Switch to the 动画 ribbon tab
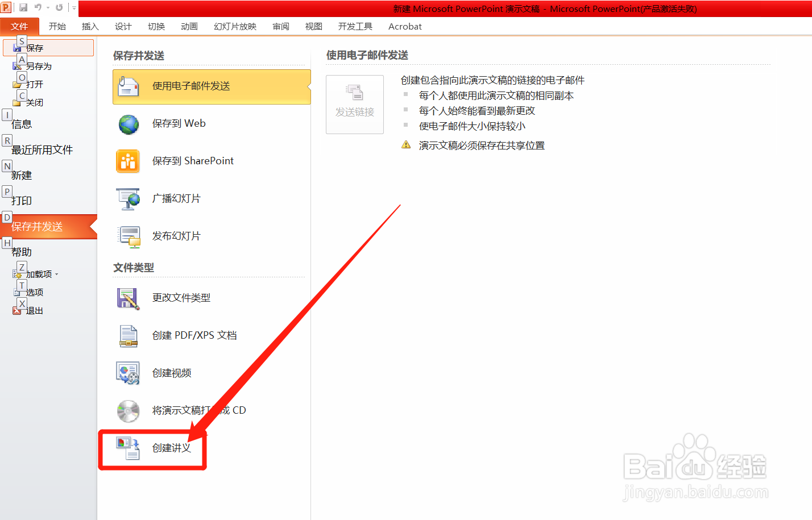 click(x=189, y=26)
